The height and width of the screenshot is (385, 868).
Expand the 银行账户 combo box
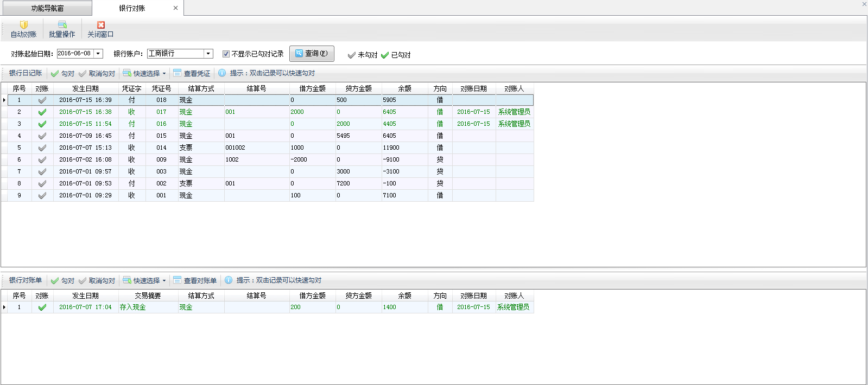[x=208, y=54]
